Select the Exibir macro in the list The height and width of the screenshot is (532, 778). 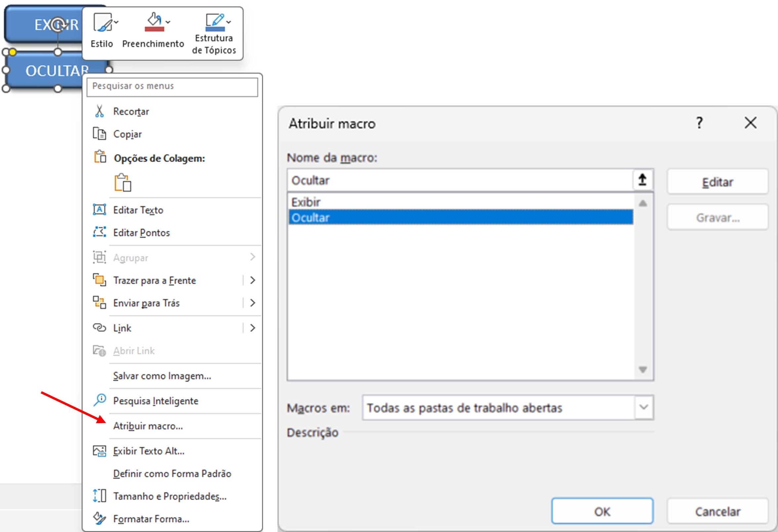(x=461, y=202)
